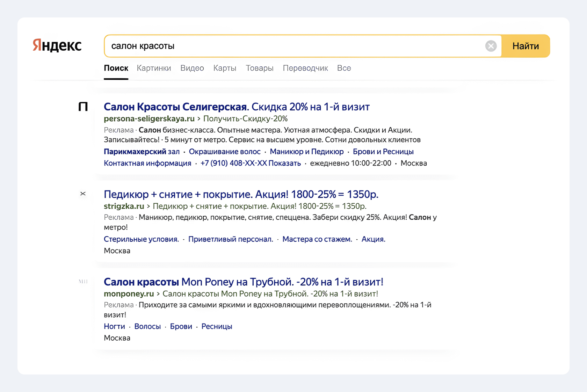Open the Окрашивание волос sitelink

(225, 152)
